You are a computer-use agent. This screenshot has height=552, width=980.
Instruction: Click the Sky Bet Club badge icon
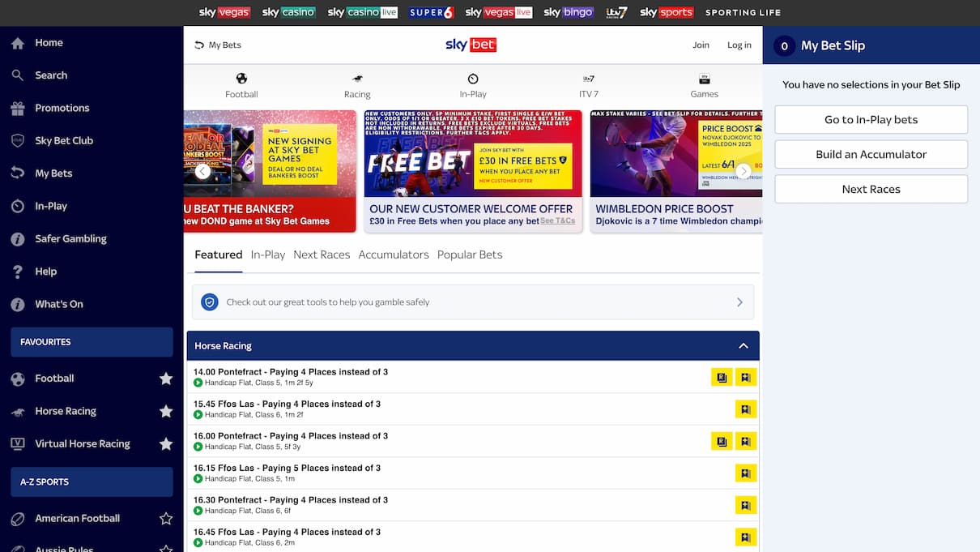pos(18,141)
